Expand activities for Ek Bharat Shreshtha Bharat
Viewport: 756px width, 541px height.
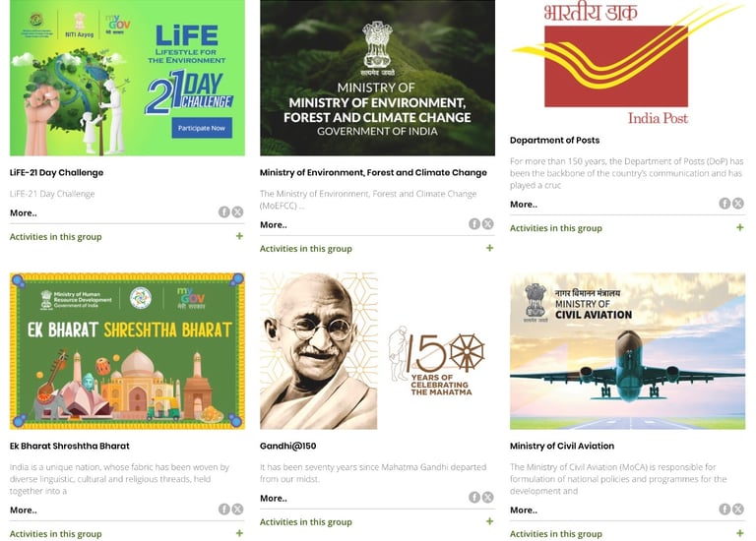tap(239, 533)
